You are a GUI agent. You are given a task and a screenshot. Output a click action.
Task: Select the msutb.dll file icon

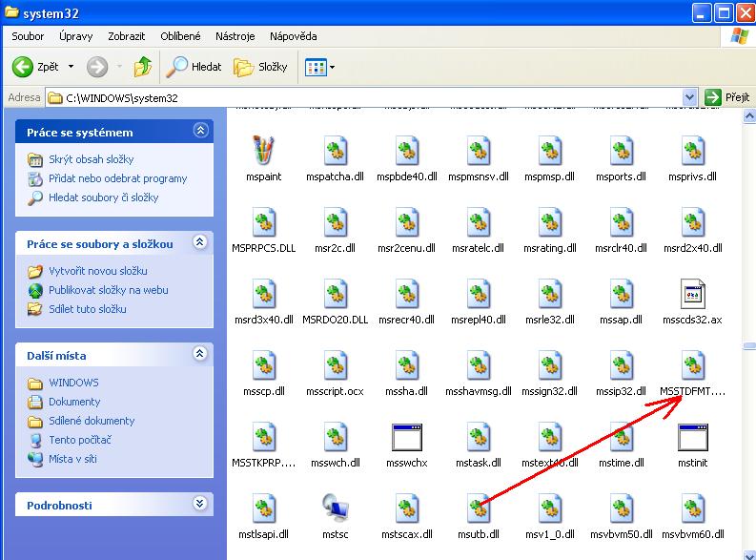click(479, 508)
